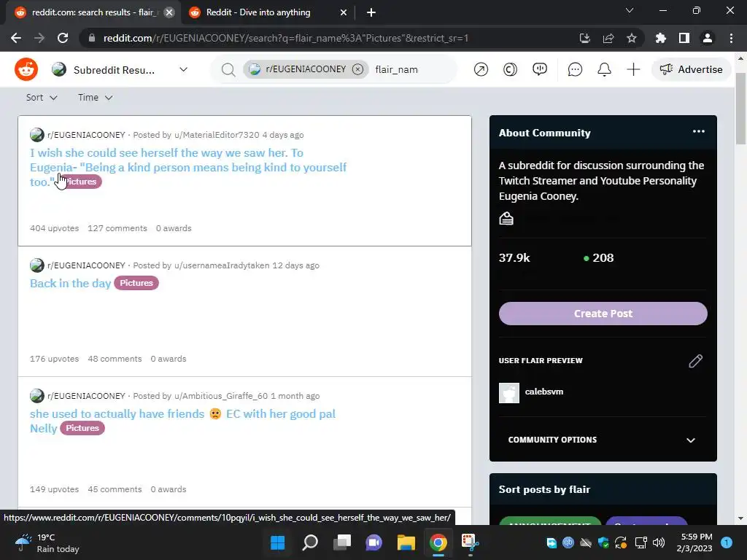The height and width of the screenshot is (560, 747).
Task: Toggle the browser side panel
Action: click(x=684, y=38)
